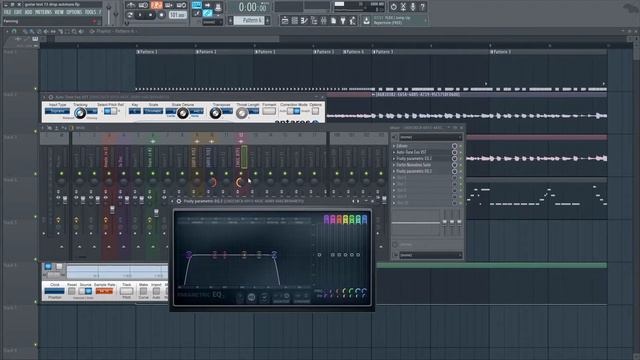
Task: Open mixer output routing dropdown at bottom
Action: (x=431, y=255)
